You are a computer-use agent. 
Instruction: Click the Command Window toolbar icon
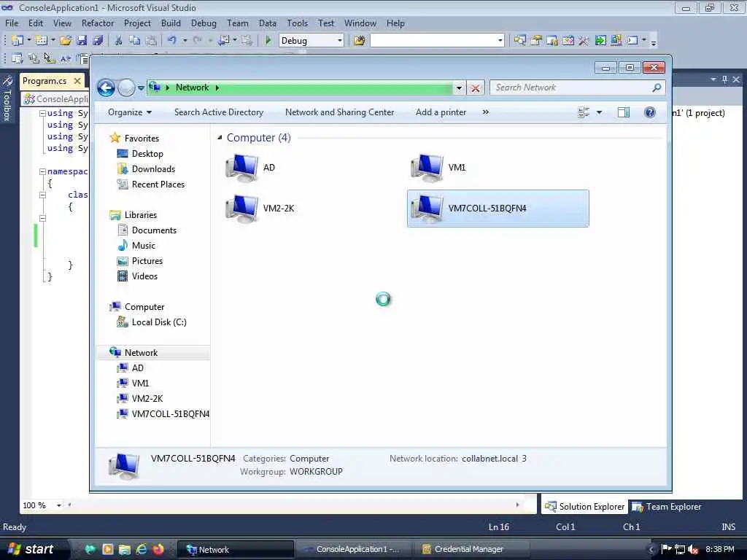point(632,41)
